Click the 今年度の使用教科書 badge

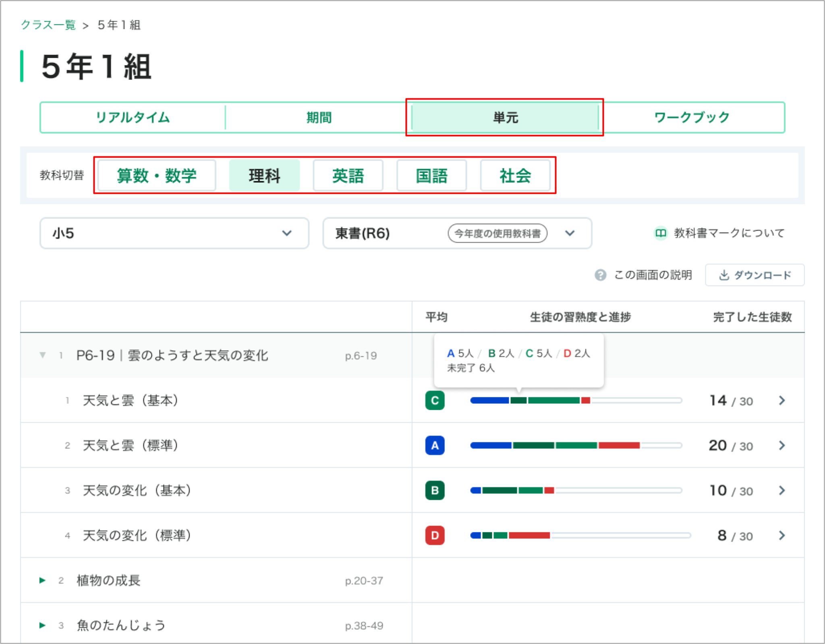click(497, 233)
